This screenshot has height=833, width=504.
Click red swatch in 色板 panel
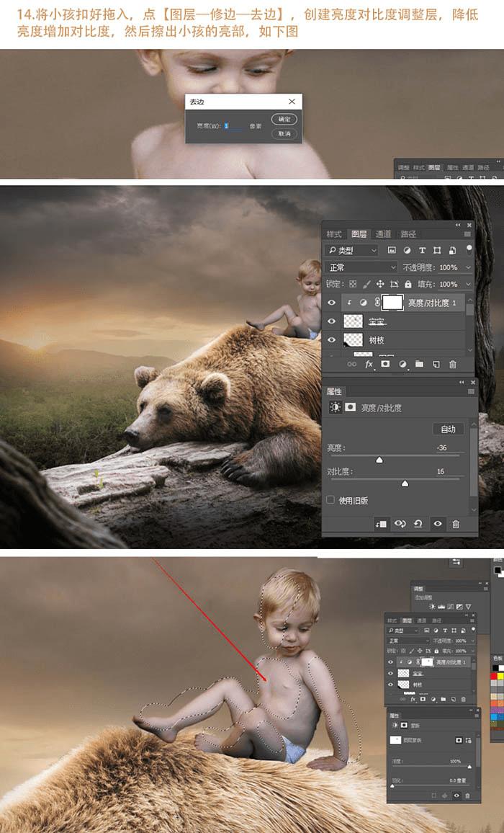(495, 677)
